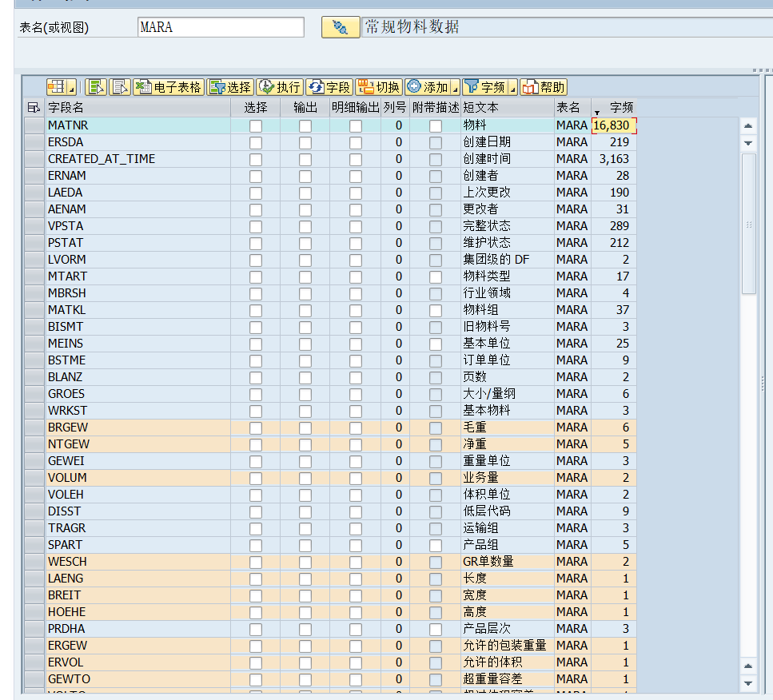Image resolution: width=773 pixels, height=700 pixels.
Task: Check 选择 checkbox for MTART row
Action: point(255,276)
